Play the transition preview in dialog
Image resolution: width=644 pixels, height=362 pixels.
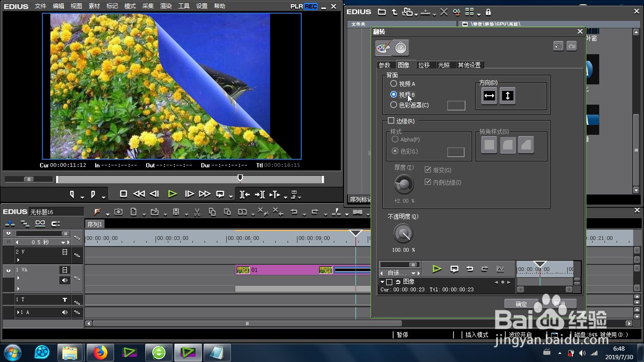(437, 269)
